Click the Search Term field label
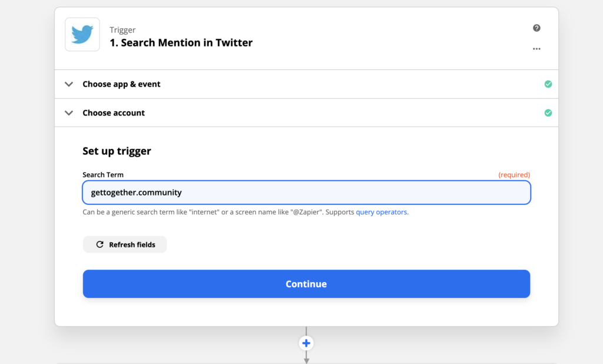 pyautogui.click(x=103, y=175)
